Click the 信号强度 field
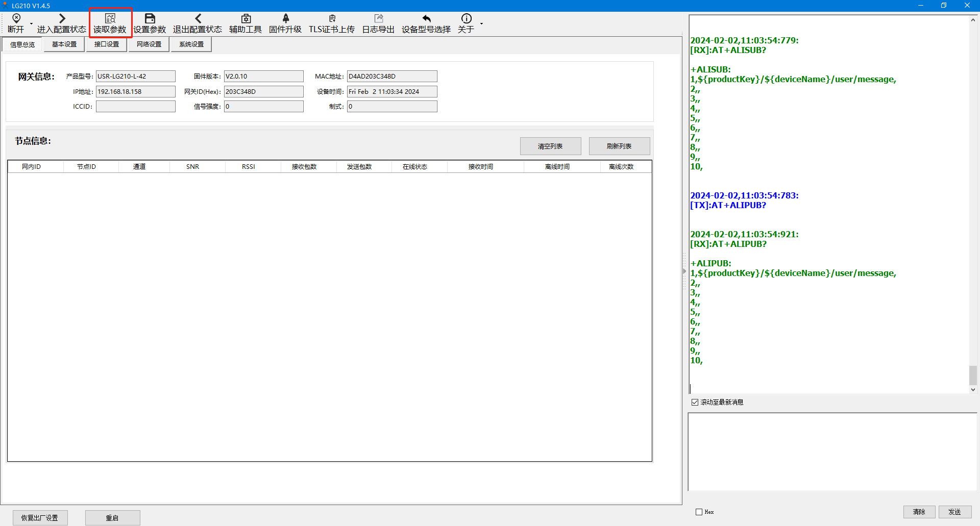The height and width of the screenshot is (526, 980). [264, 106]
